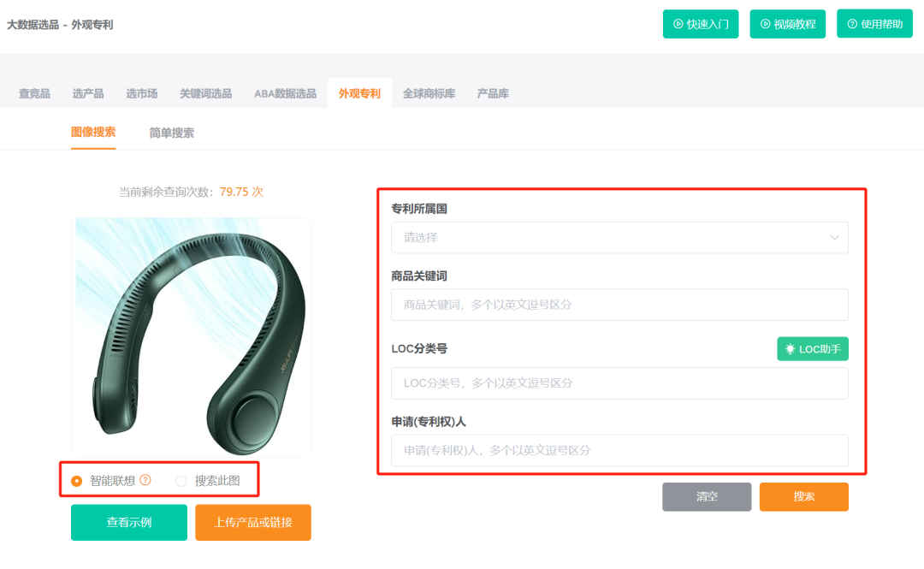Click the orange 搜索 search button
Image resolution: width=924 pixels, height=569 pixels.
[x=803, y=496]
